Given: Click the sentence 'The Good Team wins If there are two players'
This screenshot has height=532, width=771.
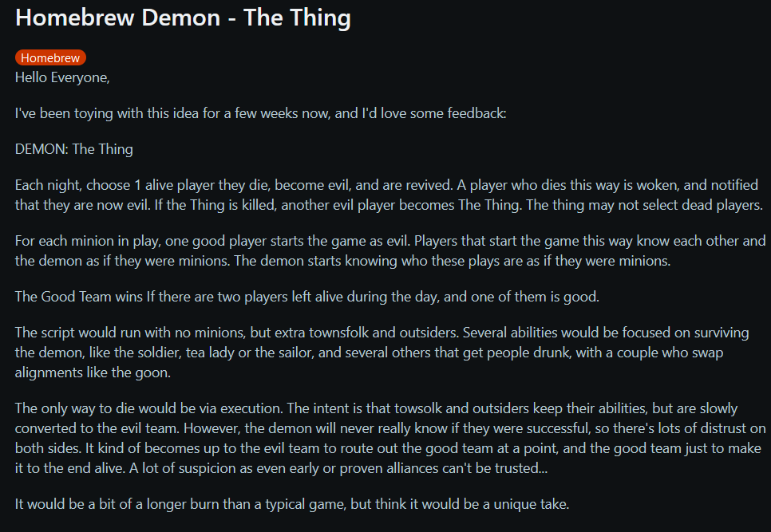Looking at the screenshot, I should [307, 297].
